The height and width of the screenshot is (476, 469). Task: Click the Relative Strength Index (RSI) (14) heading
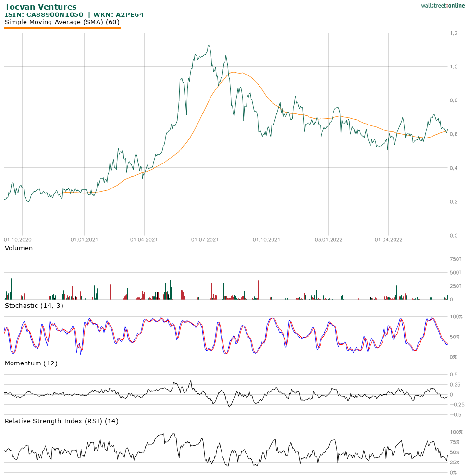point(62,421)
